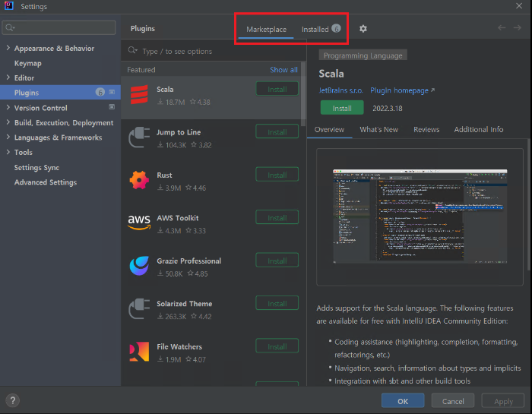Screen dimensions: 532x414
Task: Cancel the Settings dialog
Action: (x=453, y=401)
